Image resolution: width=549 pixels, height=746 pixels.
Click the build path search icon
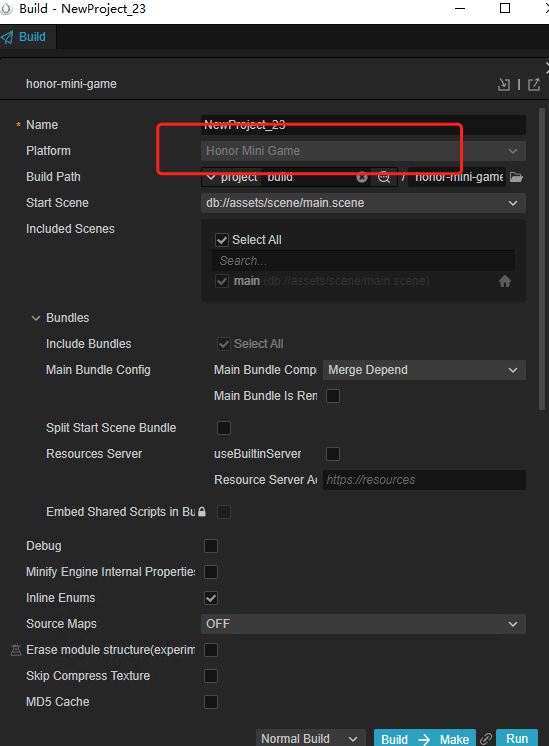pyautogui.click(x=383, y=177)
